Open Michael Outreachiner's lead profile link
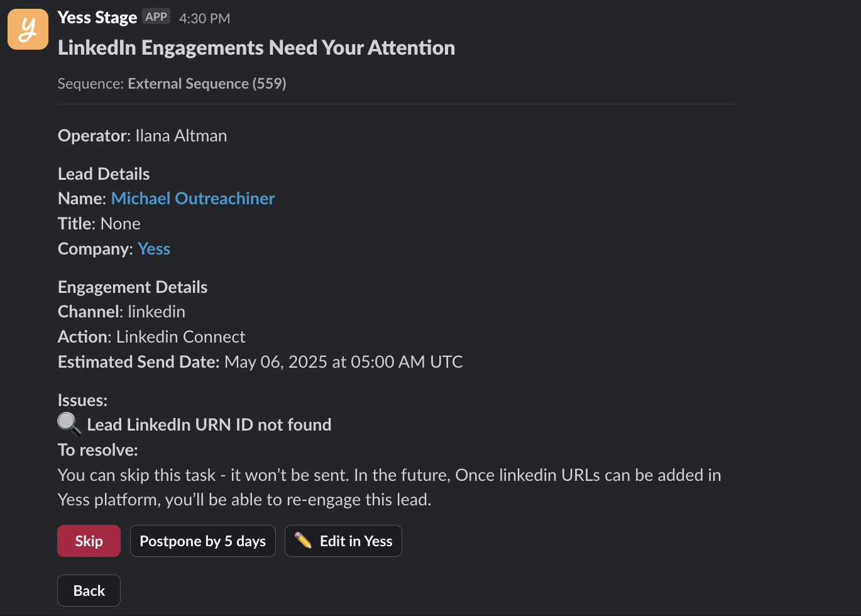861x616 pixels. click(x=193, y=199)
